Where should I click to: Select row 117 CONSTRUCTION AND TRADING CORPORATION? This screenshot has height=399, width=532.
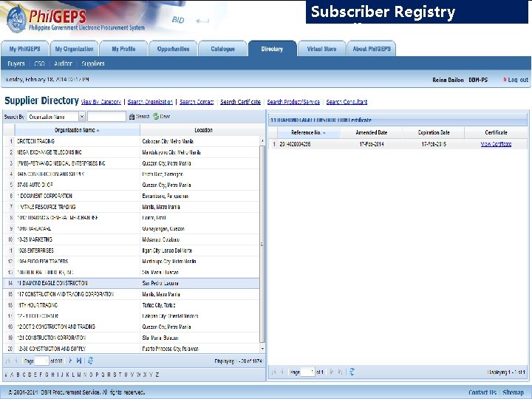click(x=131, y=294)
